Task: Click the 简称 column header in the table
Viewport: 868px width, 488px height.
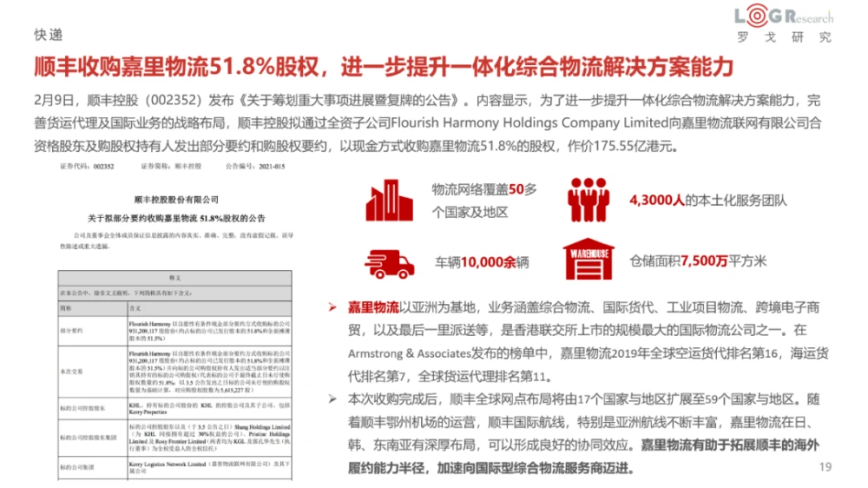Action: coord(66,308)
